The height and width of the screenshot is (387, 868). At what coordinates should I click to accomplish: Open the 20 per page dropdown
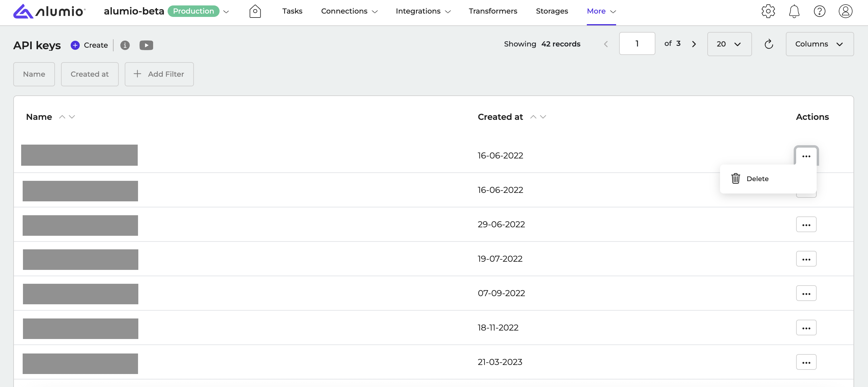click(729, 44)
